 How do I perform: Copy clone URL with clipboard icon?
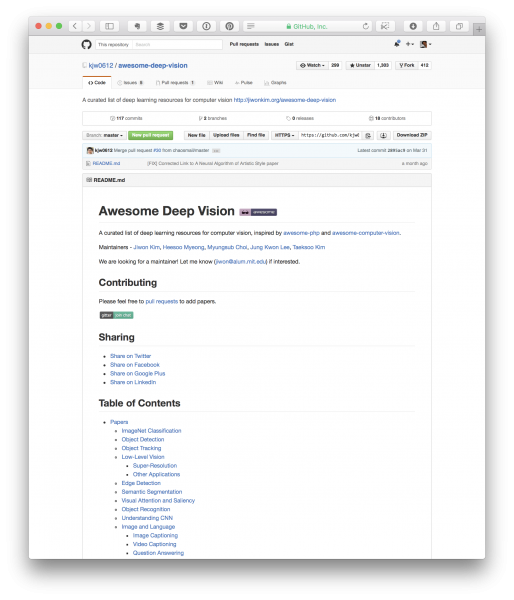[368, 135]
